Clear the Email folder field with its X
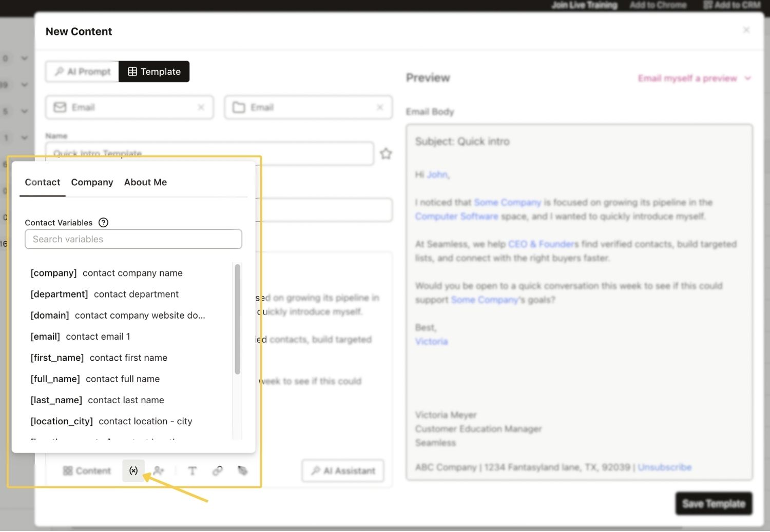This screenshot has width=770, height=532. point(380,107)
